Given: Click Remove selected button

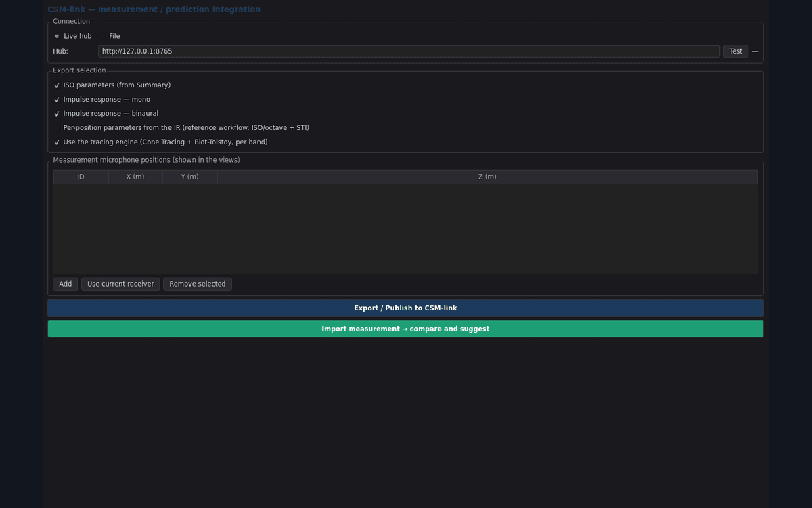Looking at the screenshot, I should coord(198,284).
